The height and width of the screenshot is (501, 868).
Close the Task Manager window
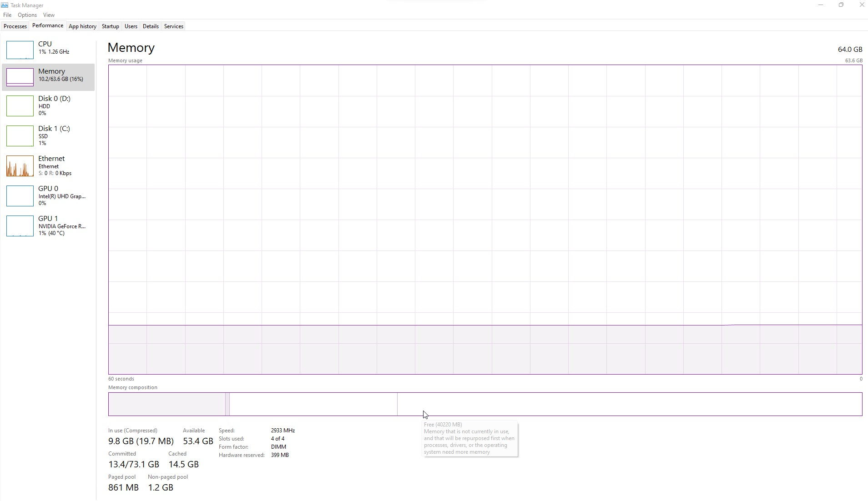pyautogui.click(x=862, y=5)
